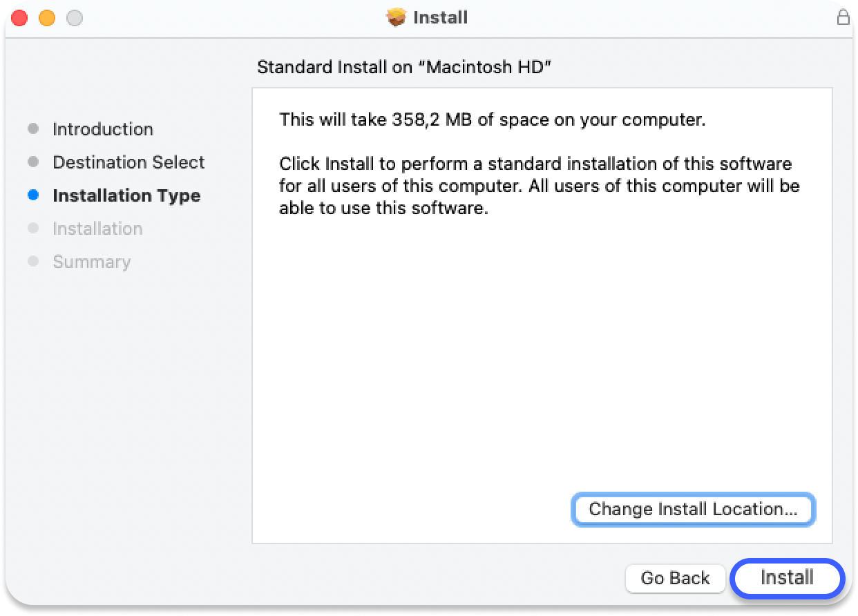Screen dimensions: 858x616
Task: Click the Install window title text
Action: (440, 18)
